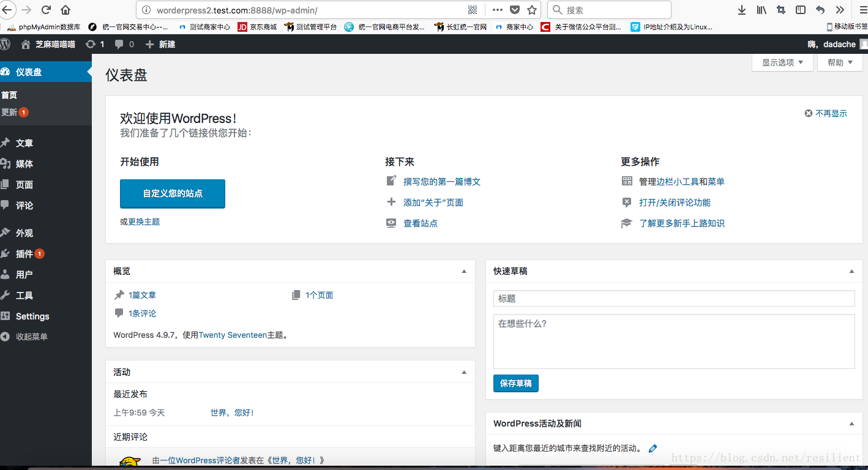Dismiss welcome panel via 不再显示
This screenshot has height=470, width=868.
tap(826, 113)
